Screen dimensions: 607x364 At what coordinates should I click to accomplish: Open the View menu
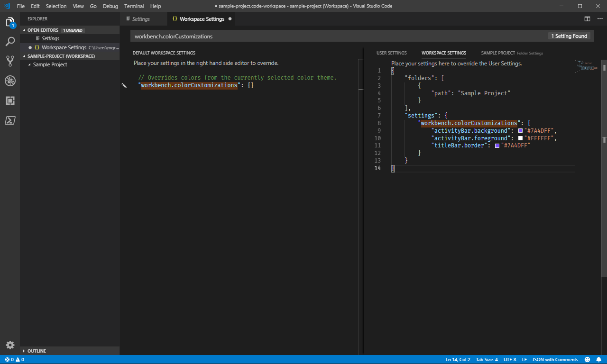tap(78, 6)
